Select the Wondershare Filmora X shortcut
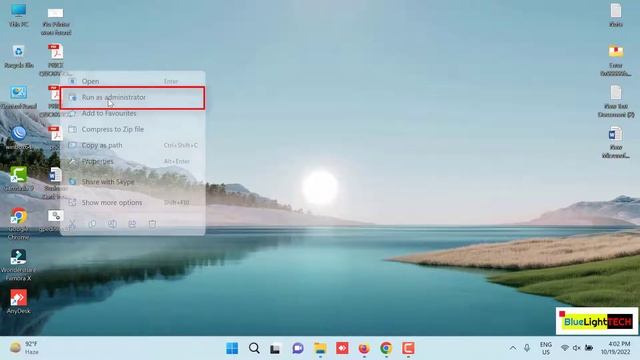 [19, 265]
